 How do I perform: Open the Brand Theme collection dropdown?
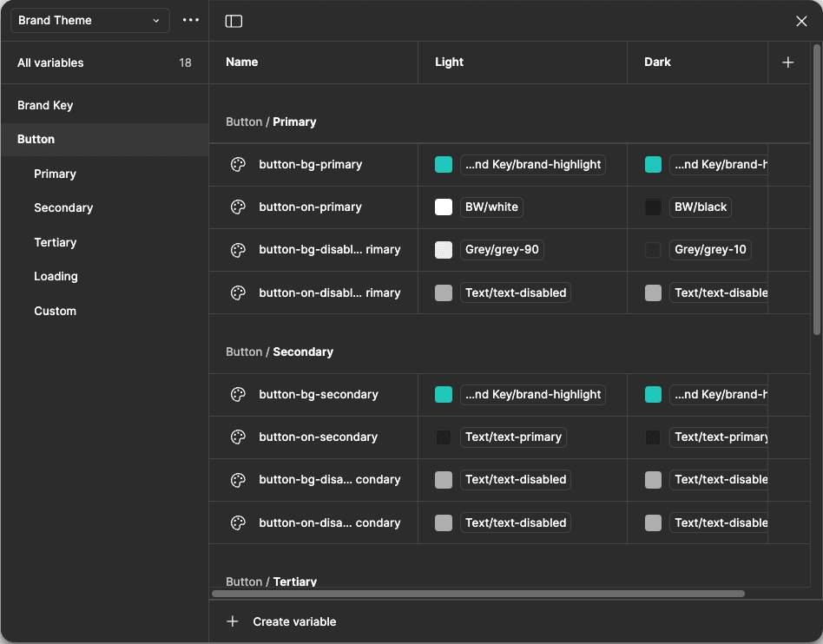(89, 20)
